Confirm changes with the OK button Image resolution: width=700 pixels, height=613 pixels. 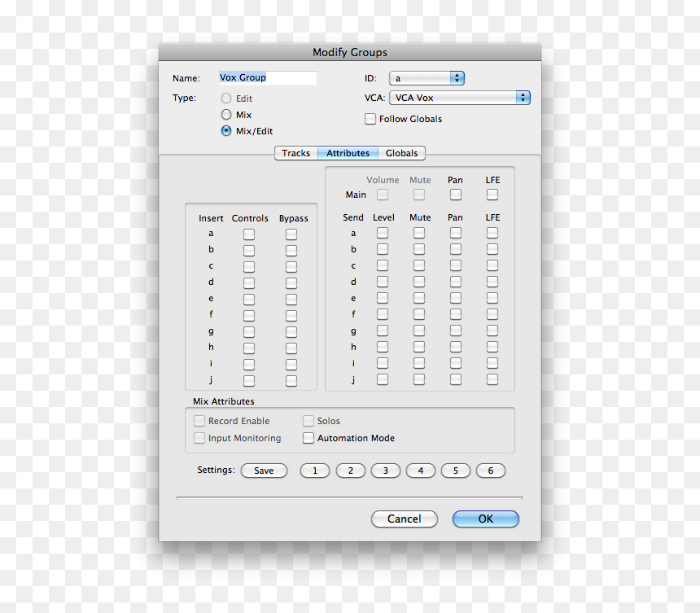pos(486,519)
